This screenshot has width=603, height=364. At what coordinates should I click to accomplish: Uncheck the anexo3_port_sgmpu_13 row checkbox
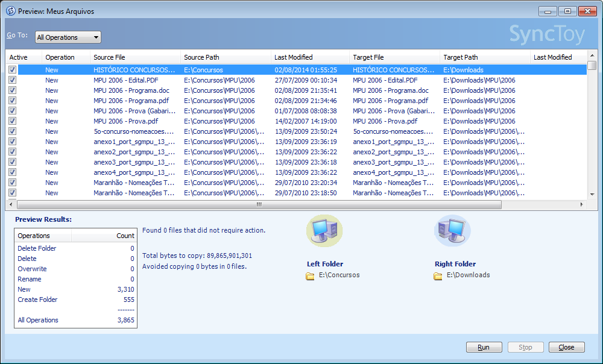coord(12,162)
